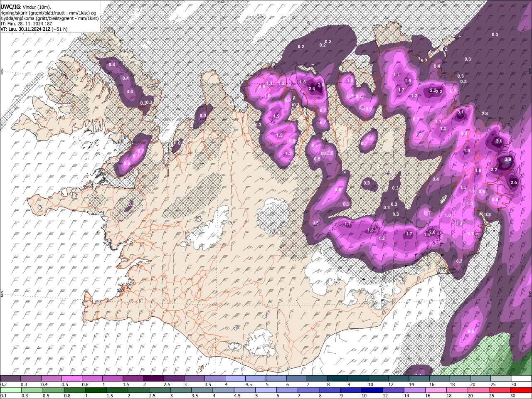Click the 'slydda/snjókoma' description line in header
Screen dimensions: 532x399
(x=49, y=18)
